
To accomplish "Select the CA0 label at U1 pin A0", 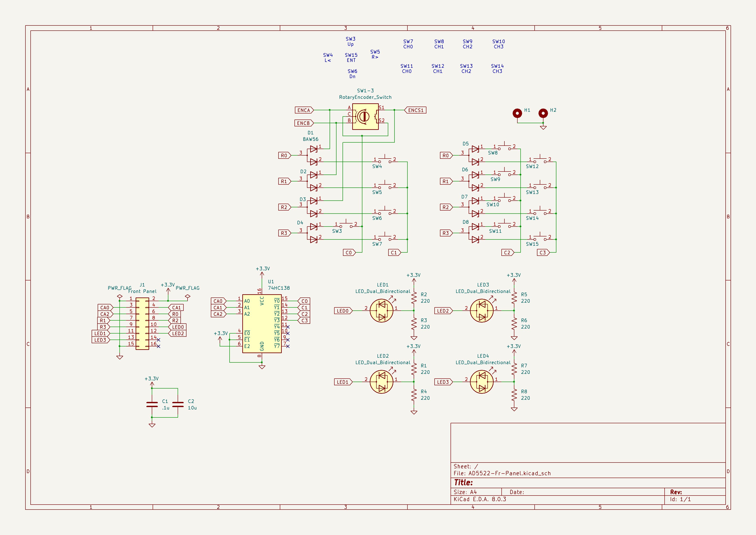I will (x=218, y=301).
